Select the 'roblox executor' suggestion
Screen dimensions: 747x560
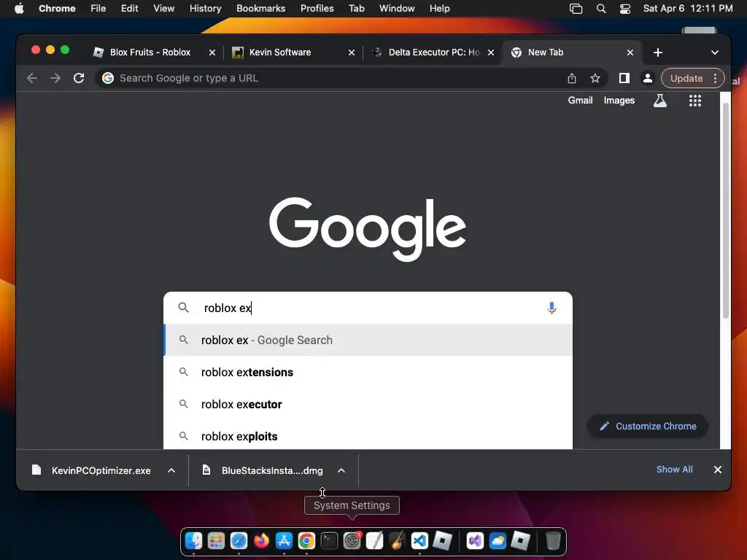tap(368, 404)
